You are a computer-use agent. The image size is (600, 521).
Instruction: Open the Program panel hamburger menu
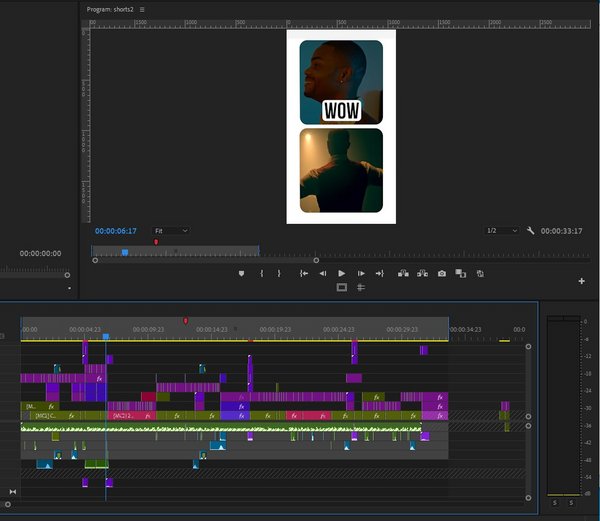tap(142, 10)
